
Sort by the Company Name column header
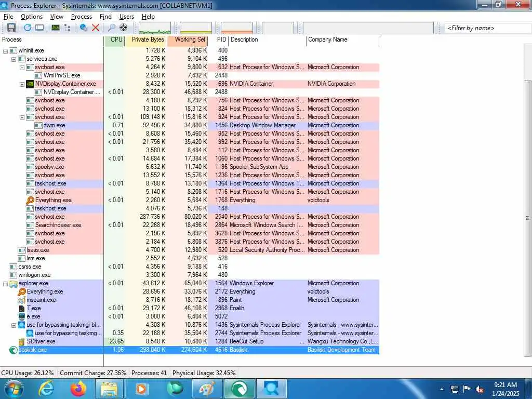(x=343, y=39)
